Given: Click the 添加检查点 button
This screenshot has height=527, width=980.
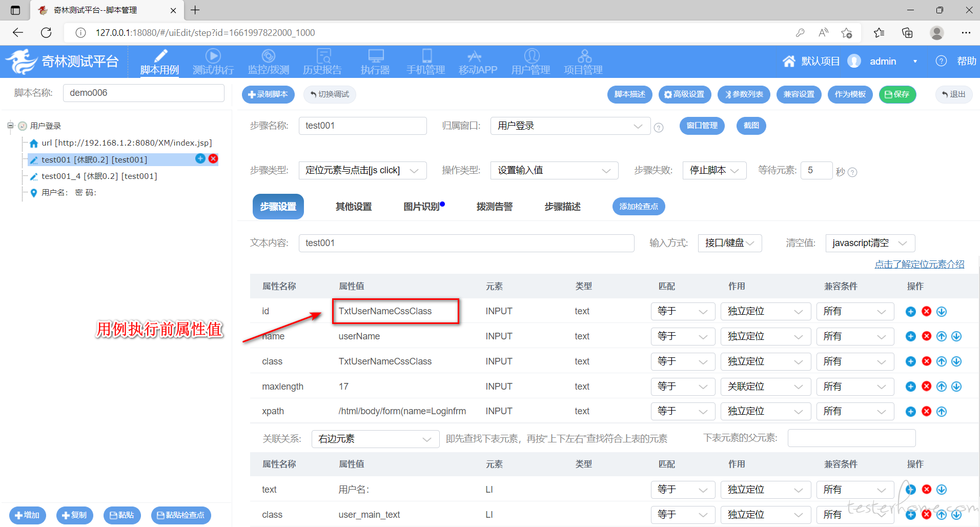Looking at the screenshot, I should click(x=639, y=207).
